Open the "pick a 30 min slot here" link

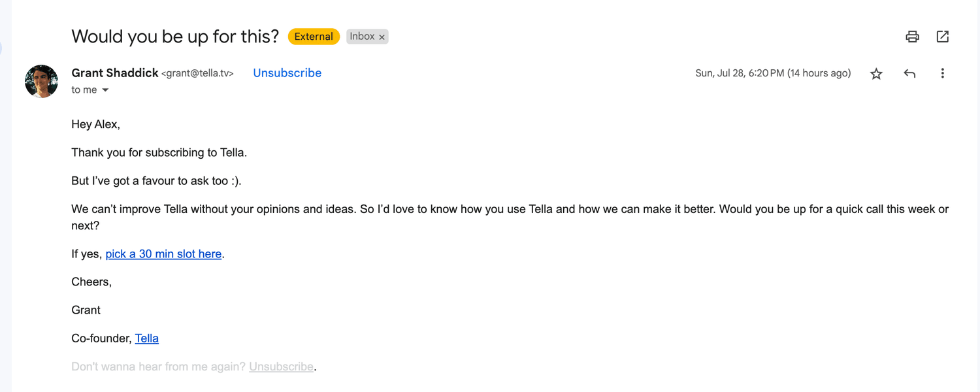point(163,253)
